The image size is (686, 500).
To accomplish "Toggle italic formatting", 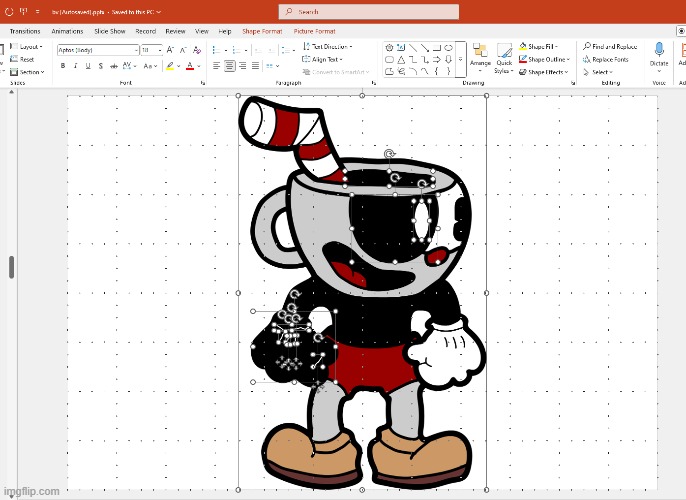I will pos(75,66).
